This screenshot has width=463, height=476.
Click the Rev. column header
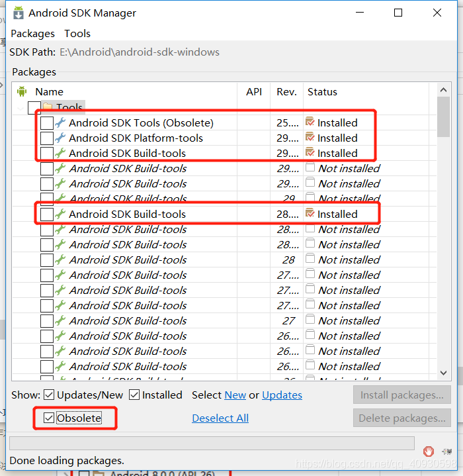tap(286, 91)
